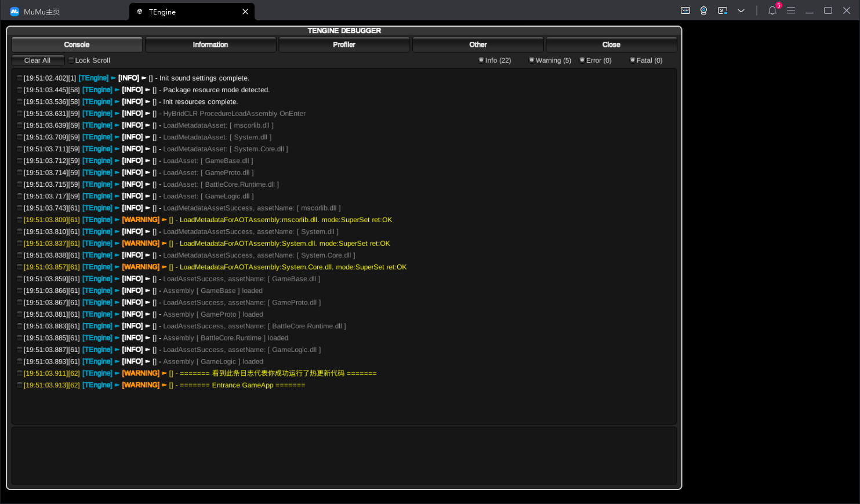Toggle the Lock Scroll checkbox
This screenshot has height=504, width=860.
click(x=89, y=60)
